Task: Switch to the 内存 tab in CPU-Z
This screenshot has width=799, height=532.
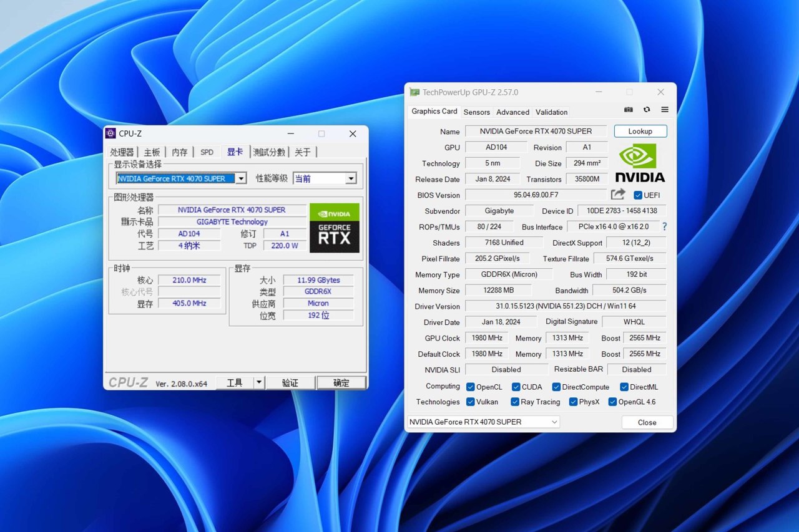Action: tap(179, 152)
